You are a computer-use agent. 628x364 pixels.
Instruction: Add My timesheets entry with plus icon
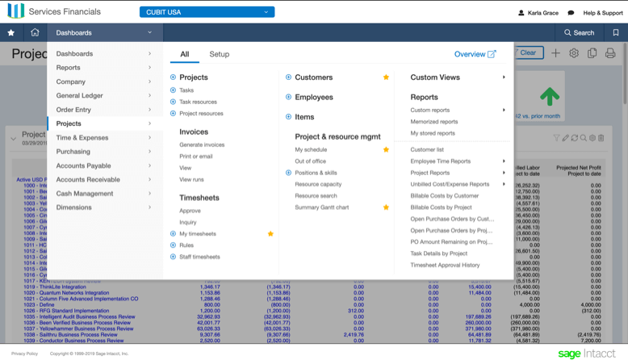[173, 233]
